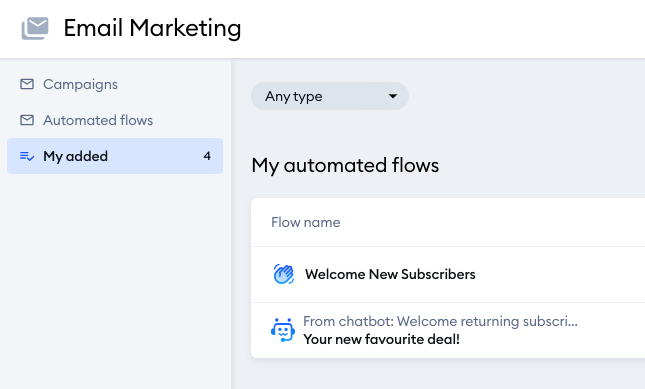Select the My added menu item
The height and width of the screenshot is (389, 645).
click(x=115, y=156)
